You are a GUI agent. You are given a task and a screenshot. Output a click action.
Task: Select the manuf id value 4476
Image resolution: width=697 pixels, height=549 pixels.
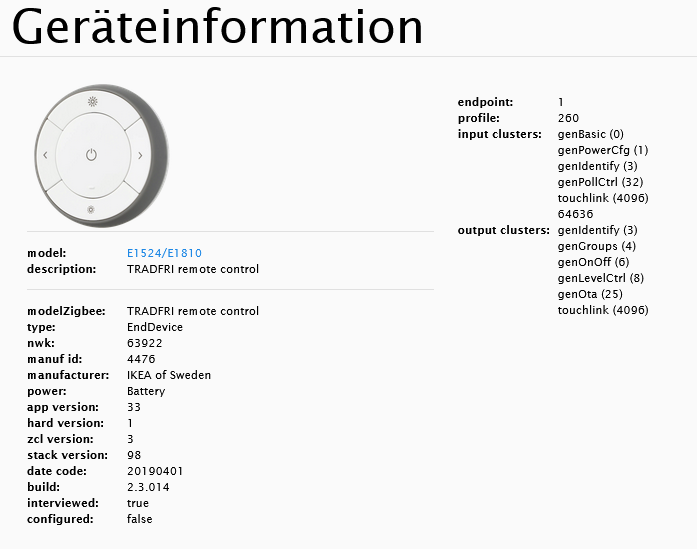pos(141,359)
